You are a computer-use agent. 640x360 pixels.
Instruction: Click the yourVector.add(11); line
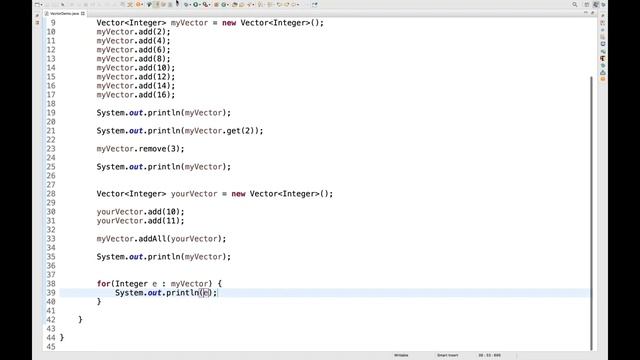[140, 221]
